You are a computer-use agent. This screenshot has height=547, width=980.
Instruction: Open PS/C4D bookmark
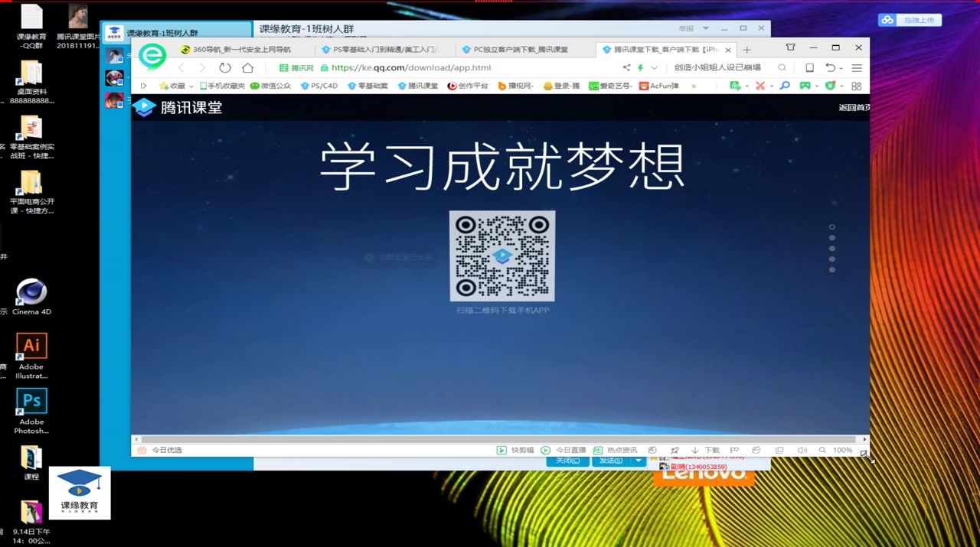(x=318, y=86)
